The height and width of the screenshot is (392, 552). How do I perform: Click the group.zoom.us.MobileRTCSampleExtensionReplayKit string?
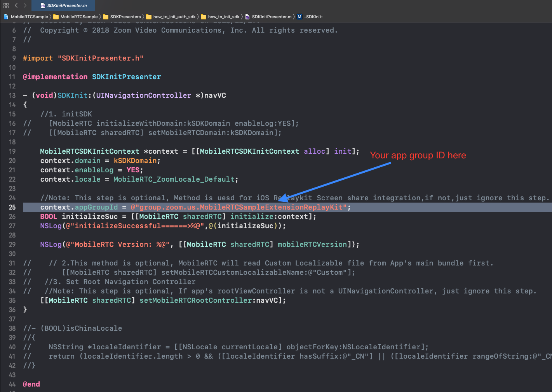coord(239,207)
